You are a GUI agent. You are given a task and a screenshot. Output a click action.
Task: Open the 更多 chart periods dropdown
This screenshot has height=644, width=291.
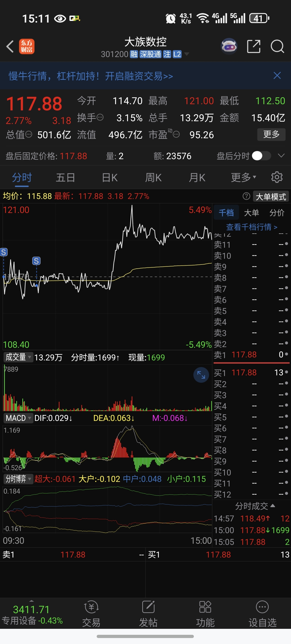coord(243,178)
